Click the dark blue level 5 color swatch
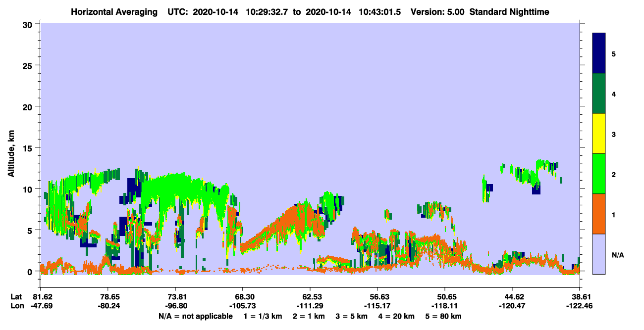644x330 pixels. click(599, 53)
